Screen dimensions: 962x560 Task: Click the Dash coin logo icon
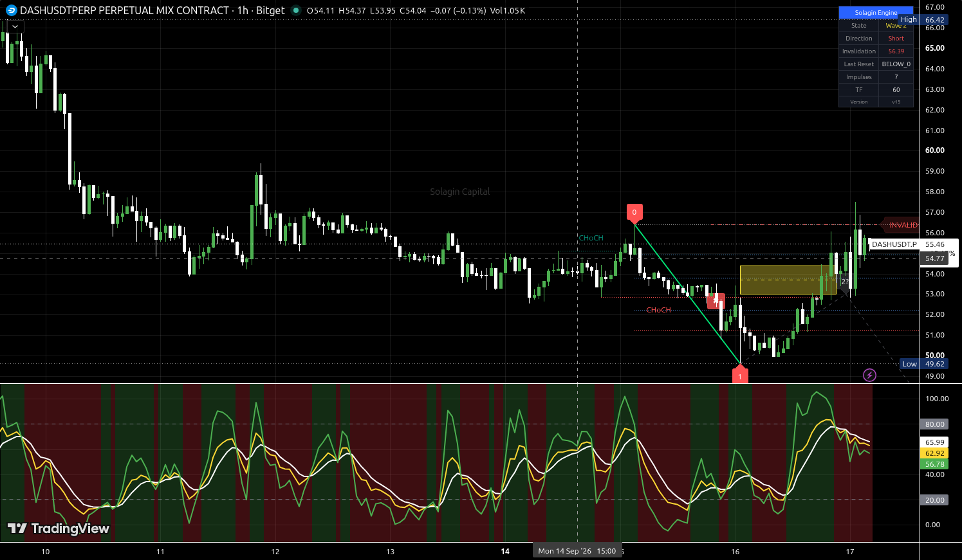(12, 10)
